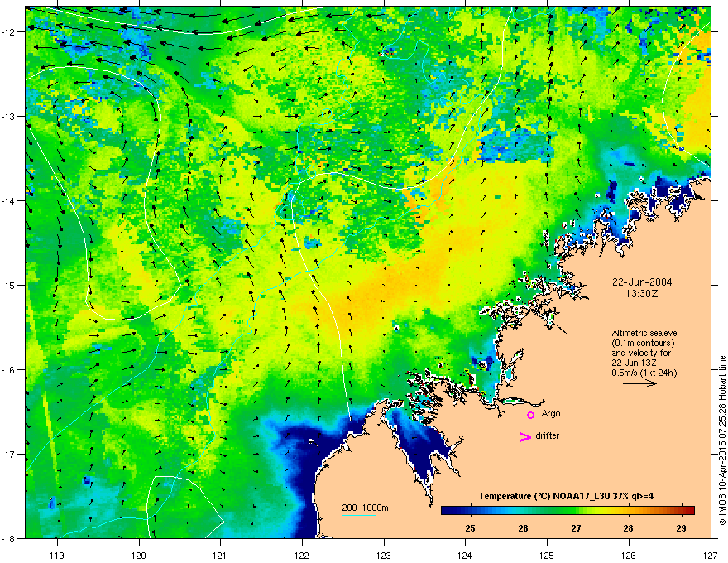The height and width of the screenshot is (563, 728).
Task: Click the red 29 degree colorbar region
Action: pyautogui.click(x=681, y=510)
